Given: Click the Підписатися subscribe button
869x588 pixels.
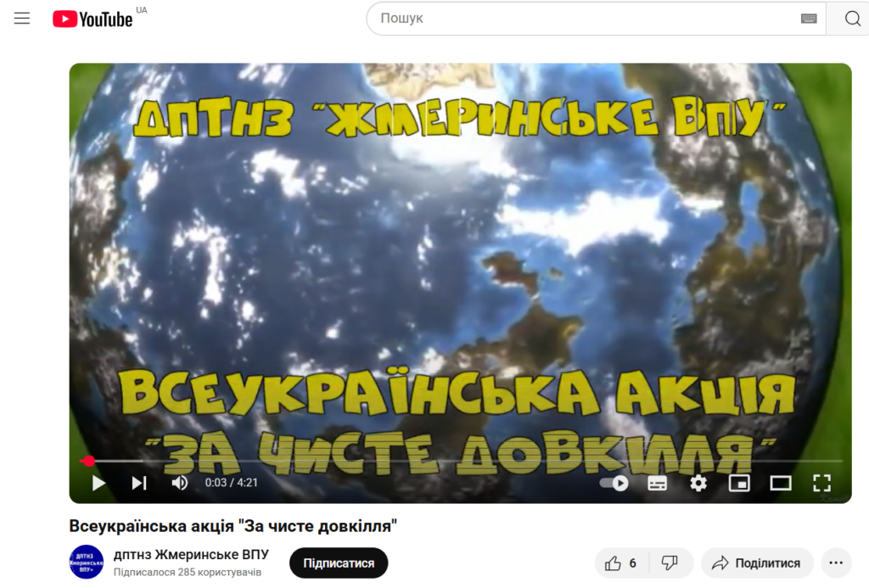Looking at the screenshot, I should tap(339, 563).
